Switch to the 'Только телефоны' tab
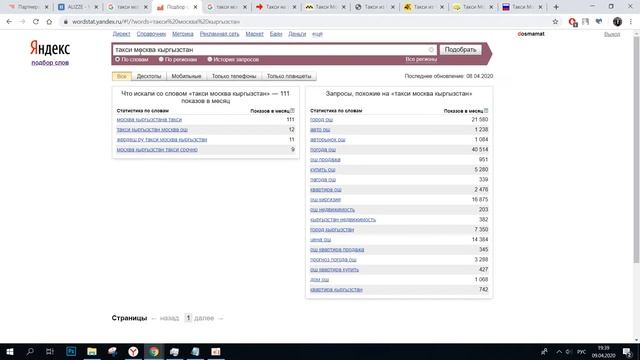Image resolution: width=640 pixels, height=360 pixels. 234,76
